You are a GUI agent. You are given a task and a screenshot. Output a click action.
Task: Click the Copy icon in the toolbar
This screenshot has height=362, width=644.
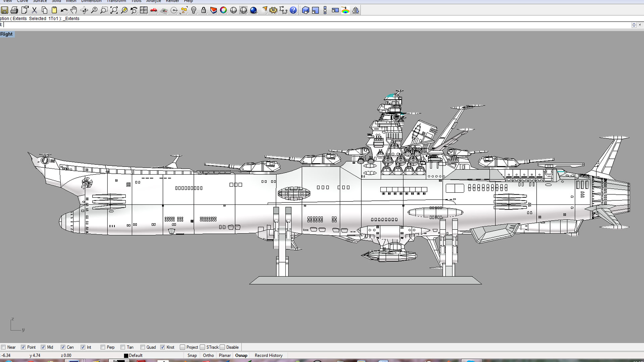44,10
